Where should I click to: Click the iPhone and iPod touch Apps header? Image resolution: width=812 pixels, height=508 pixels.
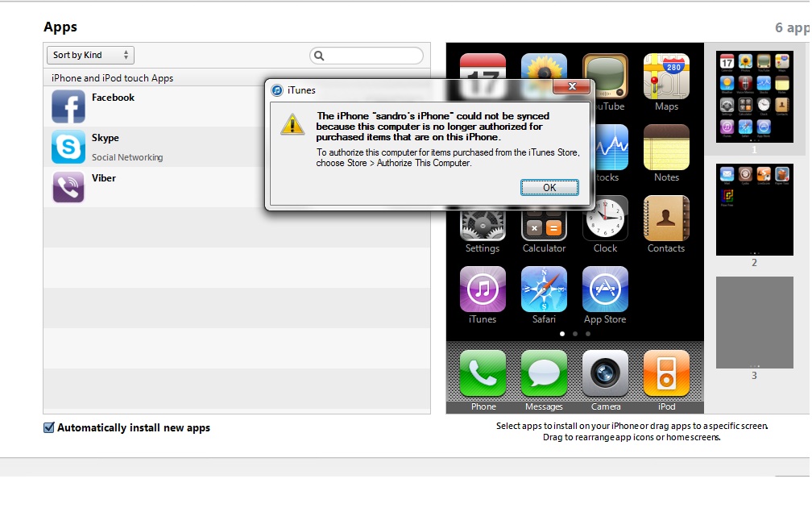pyautogui.click(x=113, y=78)
